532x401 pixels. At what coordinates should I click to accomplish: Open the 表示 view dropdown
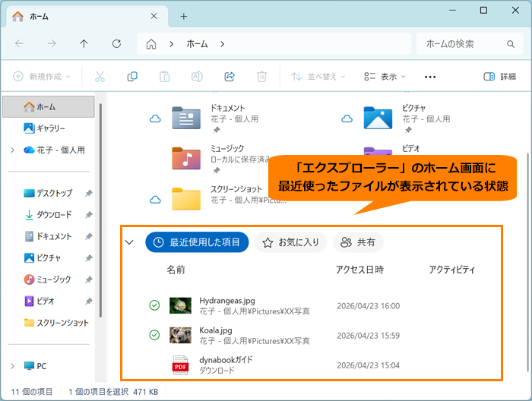click(385, 77)
